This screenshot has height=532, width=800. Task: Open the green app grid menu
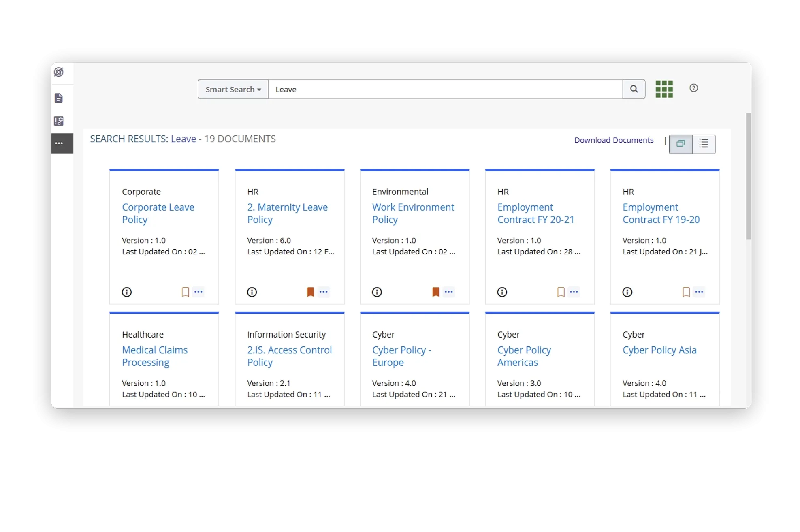coord(664,89)
